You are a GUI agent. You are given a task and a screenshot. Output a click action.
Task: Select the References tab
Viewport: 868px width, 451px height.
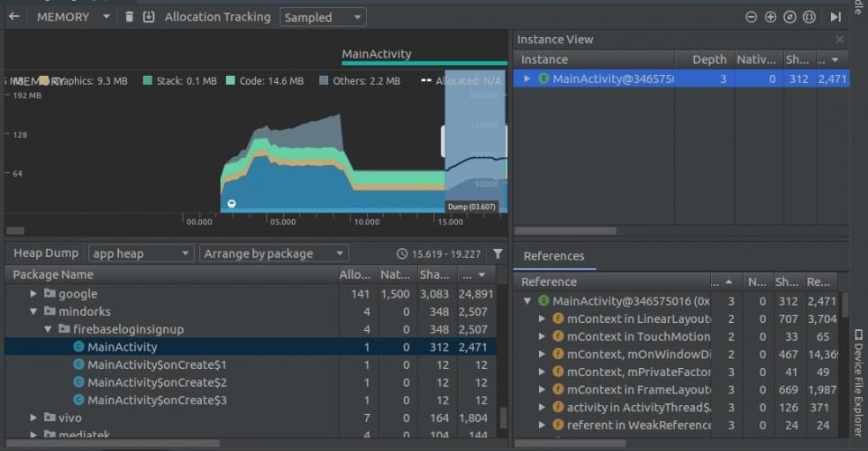pos(553,256)
